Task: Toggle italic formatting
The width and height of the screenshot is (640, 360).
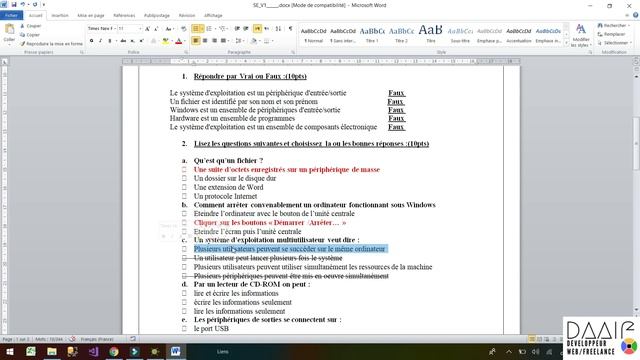Action: (100, 41)
